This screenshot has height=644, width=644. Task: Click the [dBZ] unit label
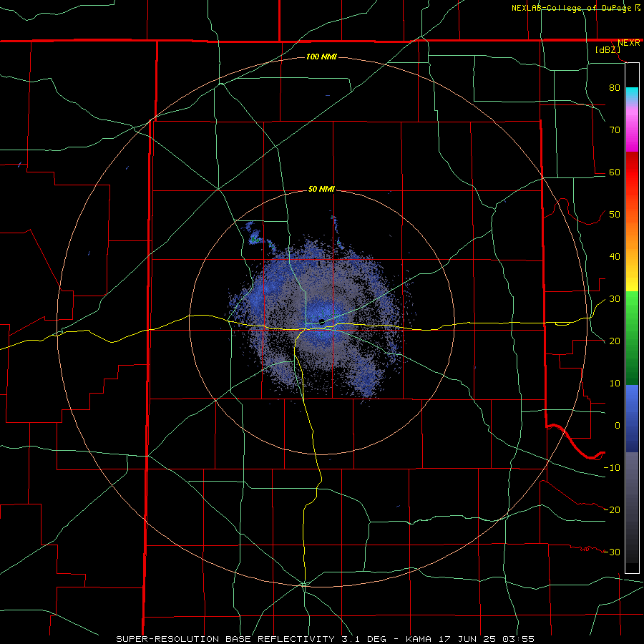[x=608, y=49]
